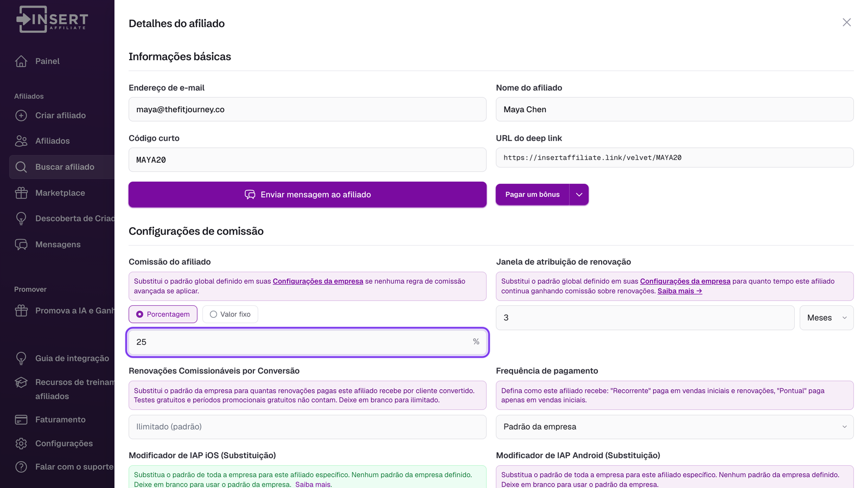Click the renewal window number field
Screen dimensions: 868x488
pyautogui.click(x=645, y=318)
